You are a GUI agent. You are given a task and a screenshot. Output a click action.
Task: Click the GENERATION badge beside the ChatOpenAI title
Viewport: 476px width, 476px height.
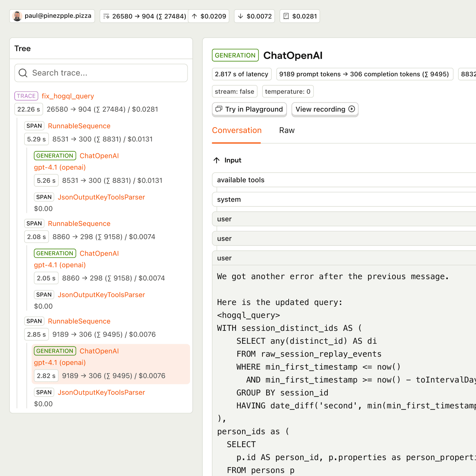pos(235,55)
